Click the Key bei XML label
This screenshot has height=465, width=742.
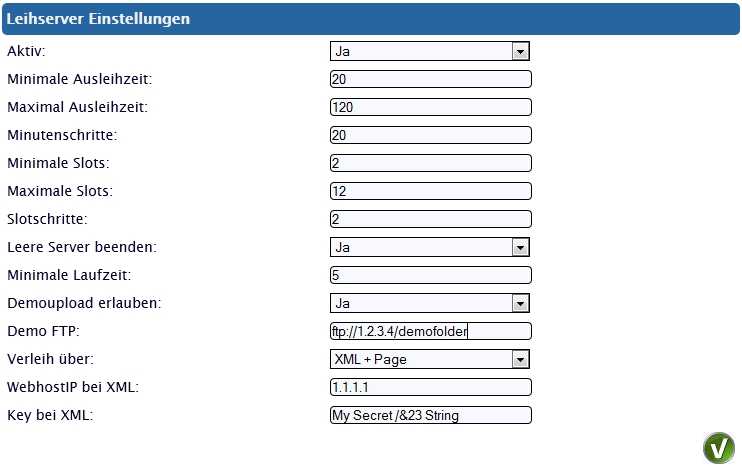[x=50, y=415]
